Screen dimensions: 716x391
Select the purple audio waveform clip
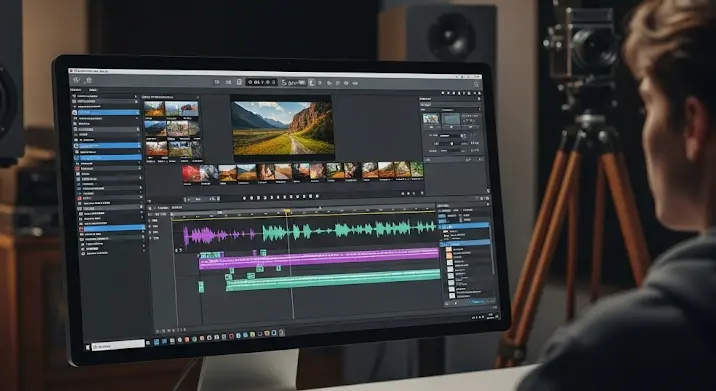pyautogui.click(x=219, y=235)
